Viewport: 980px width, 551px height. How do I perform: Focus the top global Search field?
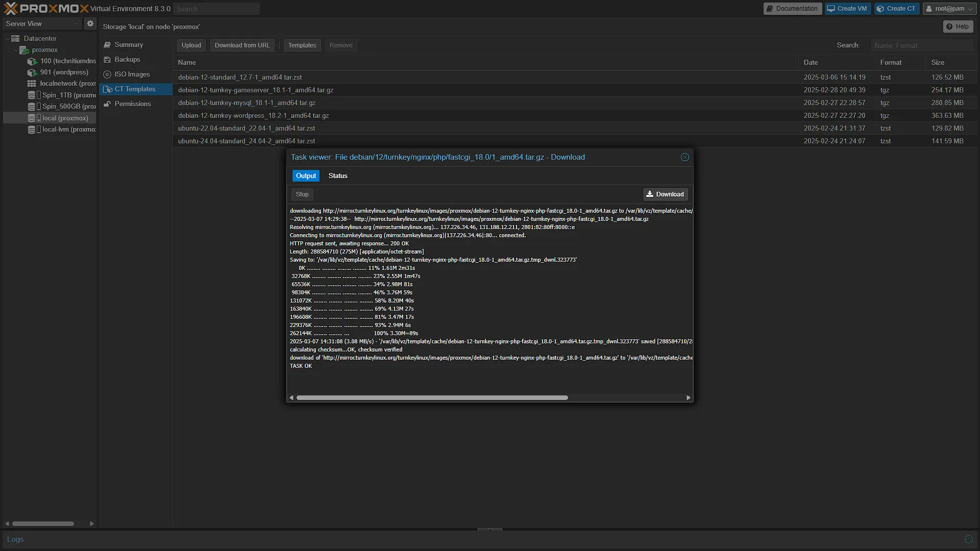pos(216,9)
